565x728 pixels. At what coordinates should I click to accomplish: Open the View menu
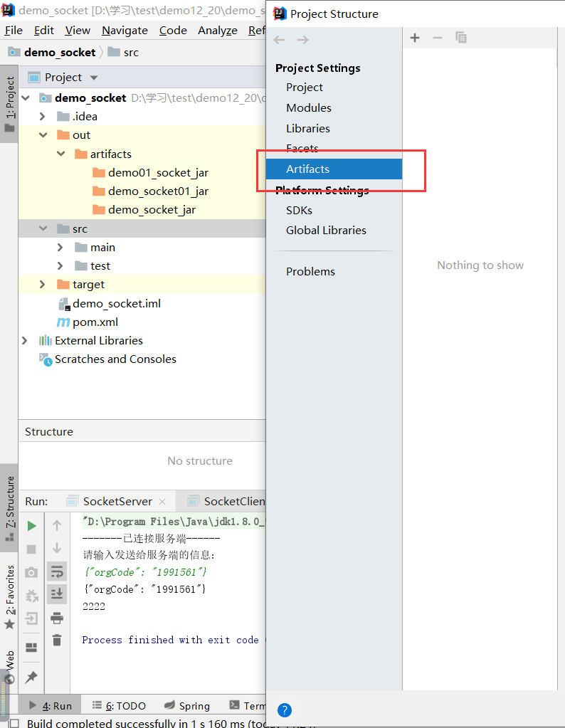(x=78, y=30)
